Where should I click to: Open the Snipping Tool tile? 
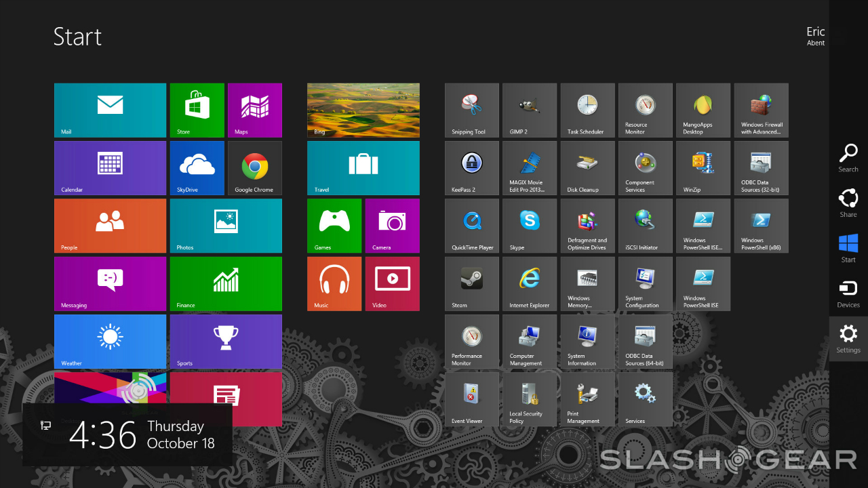point(471,110)
